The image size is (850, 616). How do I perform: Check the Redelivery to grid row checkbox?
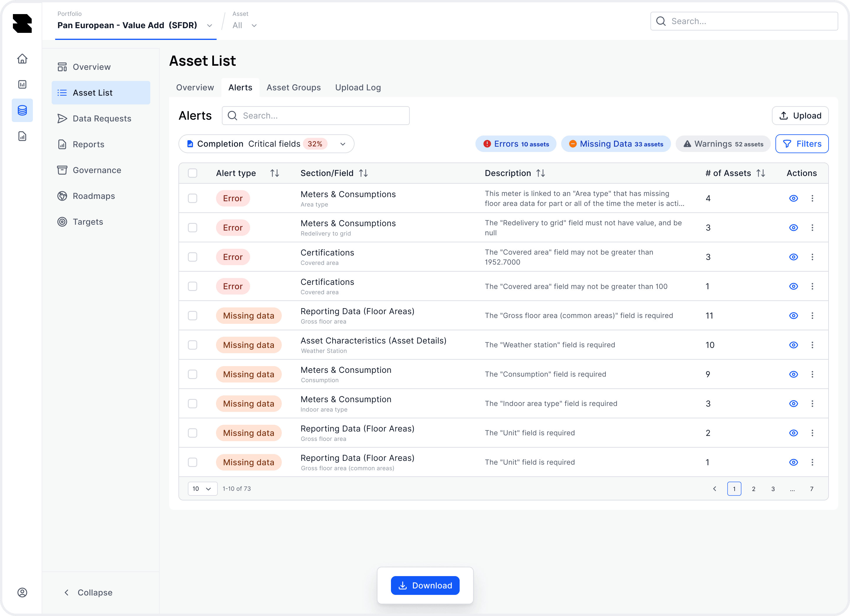click(x=193, y=228)
